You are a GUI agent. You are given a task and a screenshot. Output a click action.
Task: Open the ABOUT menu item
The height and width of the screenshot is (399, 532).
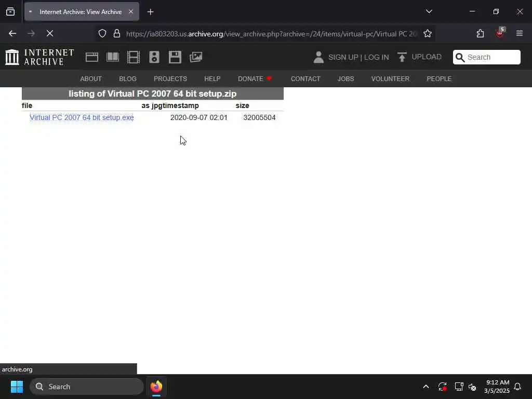coord(91,79)
